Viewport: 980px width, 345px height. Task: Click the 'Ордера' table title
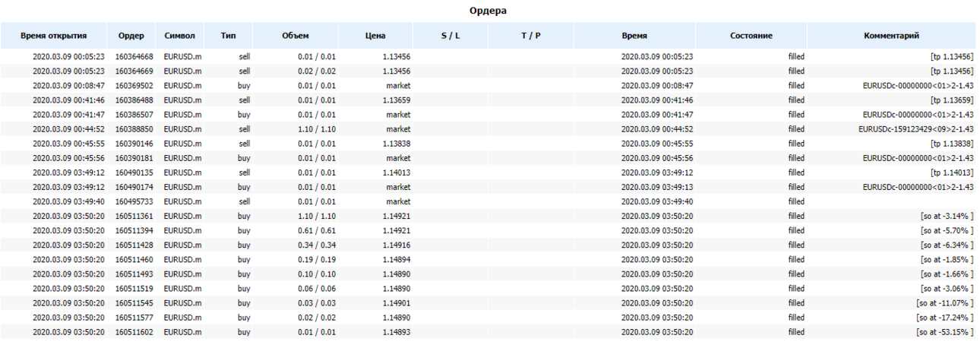coord(488,10)
